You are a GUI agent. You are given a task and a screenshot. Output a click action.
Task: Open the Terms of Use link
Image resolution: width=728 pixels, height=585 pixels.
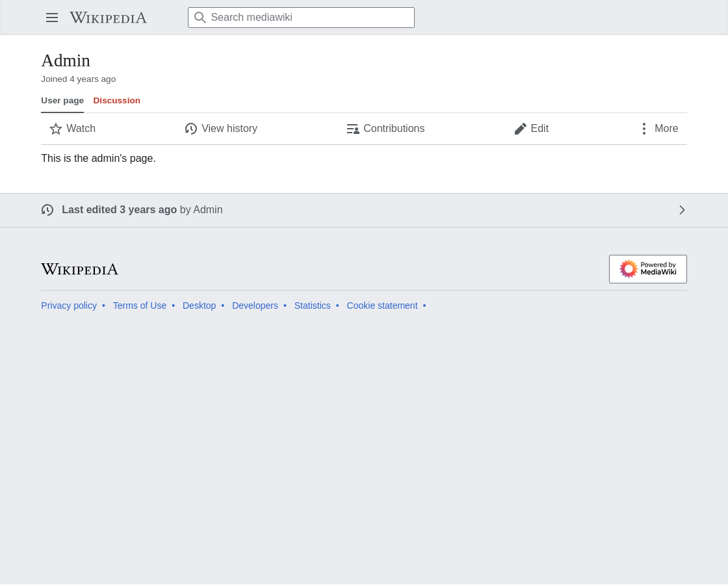(x=139, y=305)
